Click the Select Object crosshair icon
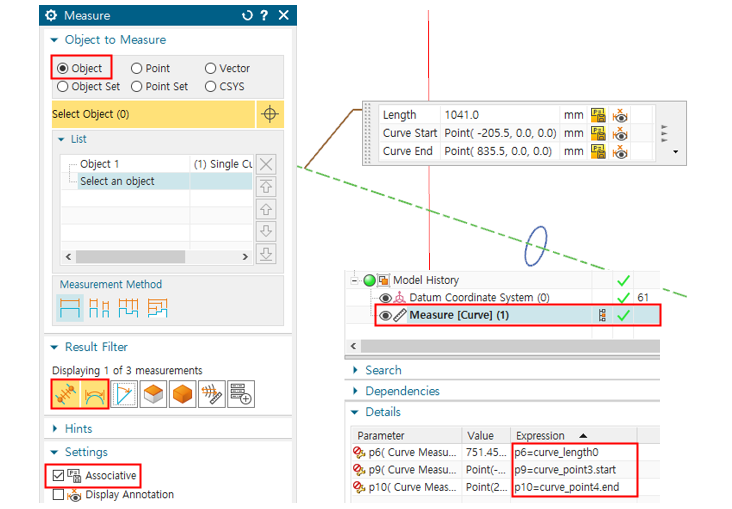 pos(269,115)
